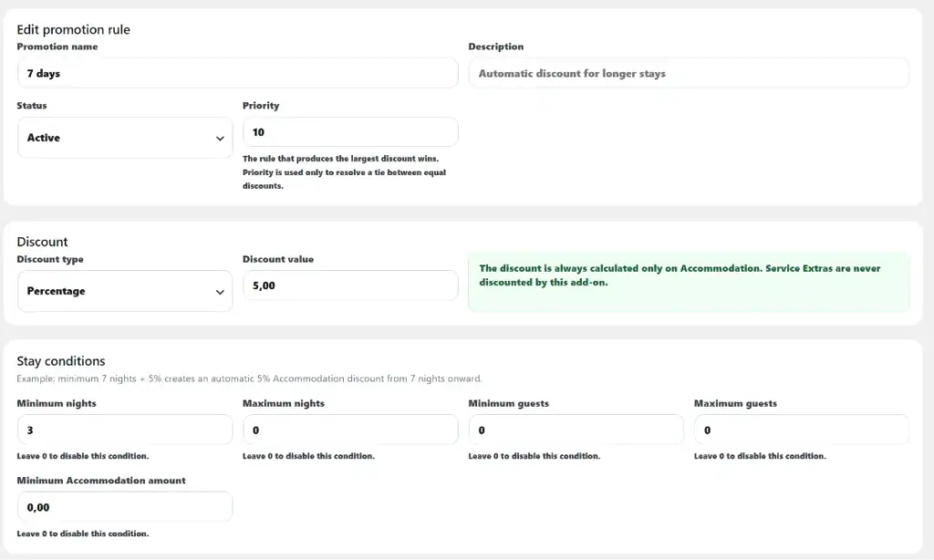Screen dimensions: 934x560
Task: Click the Promotion name input field
Action: [x=238, y=73]
